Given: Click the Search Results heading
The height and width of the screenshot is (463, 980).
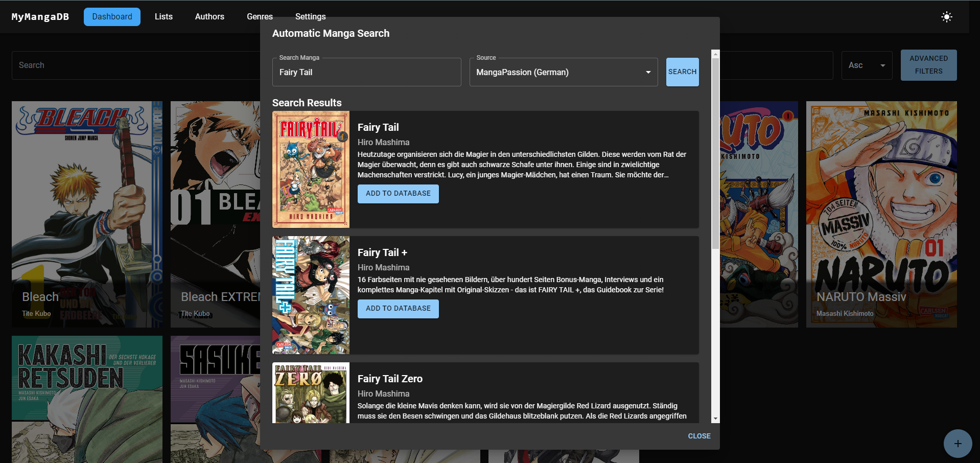Looking at the screenshot, I should click(307, 103).
